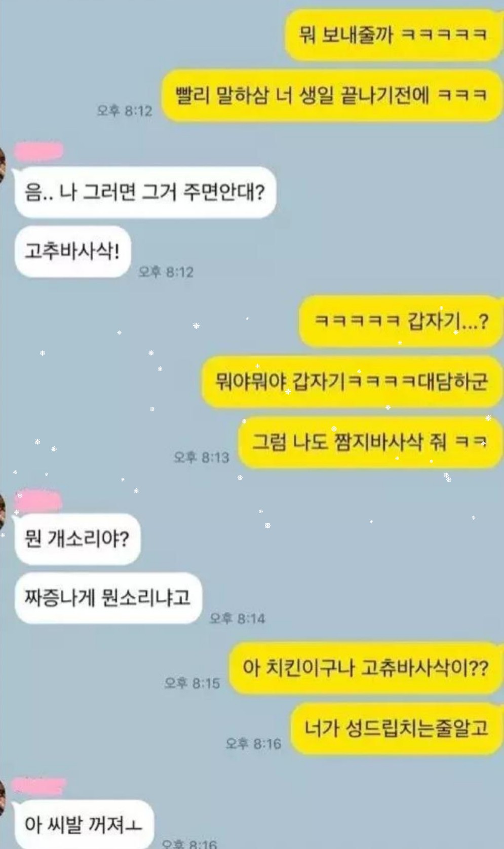Tap the message 짜증나게 뭔소리냐고
Viewport: 504px width, 849px height.
point(108,598)
